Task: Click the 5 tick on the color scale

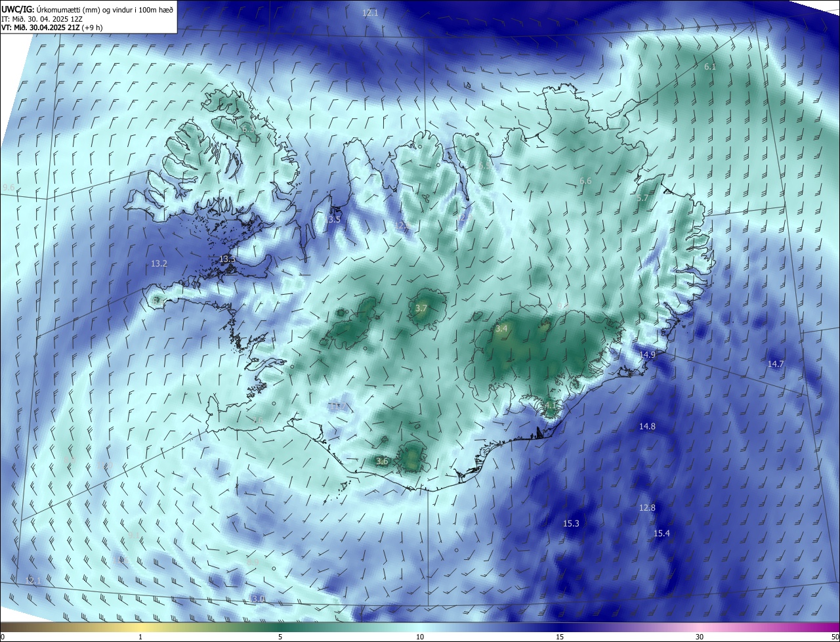Action: (280, 637)
